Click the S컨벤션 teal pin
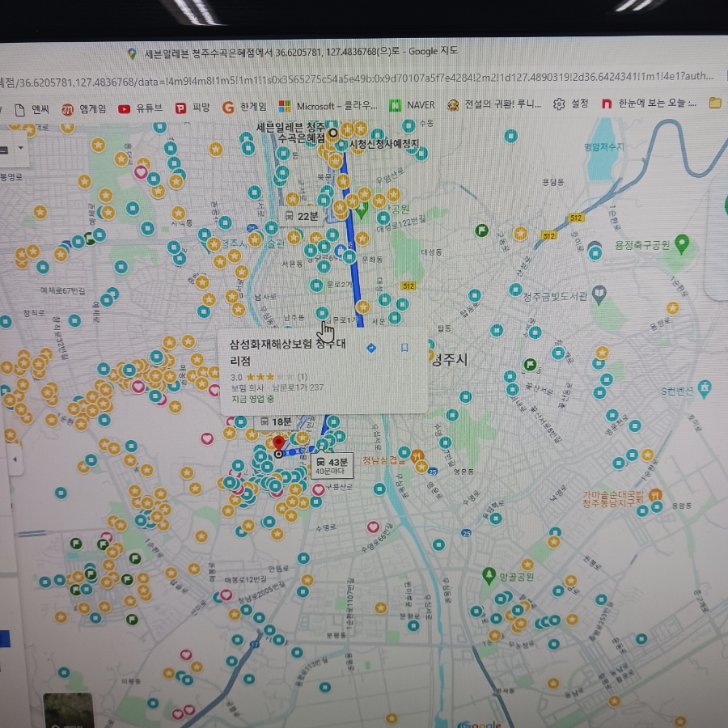728x728 pixels. click(x=705, y=388)
